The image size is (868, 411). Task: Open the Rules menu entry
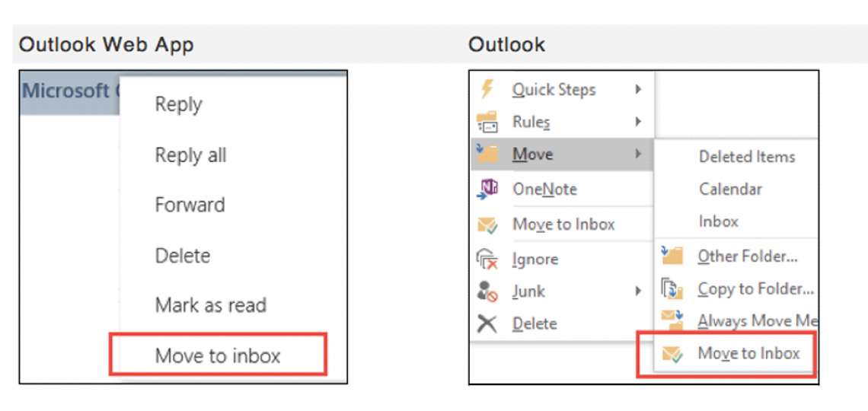[531, 122]
